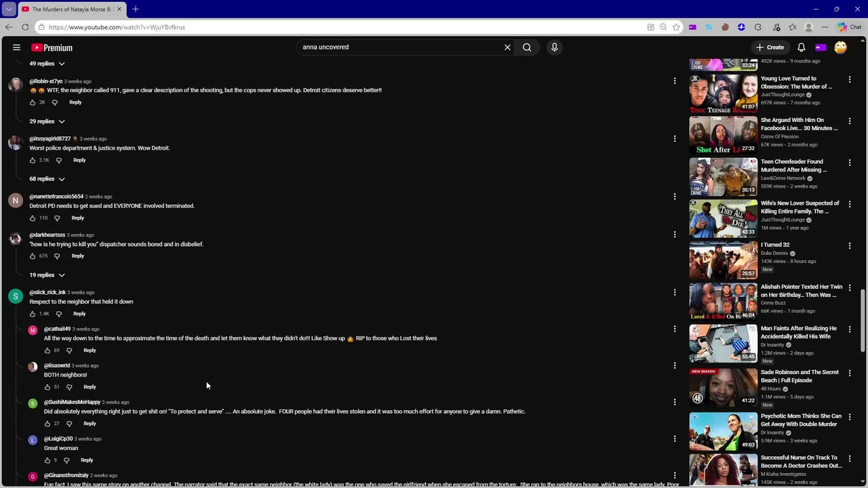Like the @nanettefrancois5654 comment
868x488 pixels.
click(x=32, y=218)
